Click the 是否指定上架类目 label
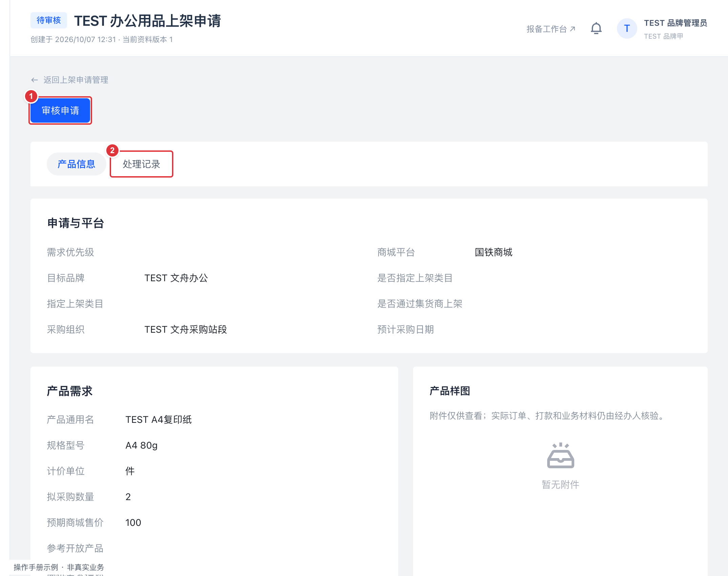The image size is (728, 576). pos(415,278)
